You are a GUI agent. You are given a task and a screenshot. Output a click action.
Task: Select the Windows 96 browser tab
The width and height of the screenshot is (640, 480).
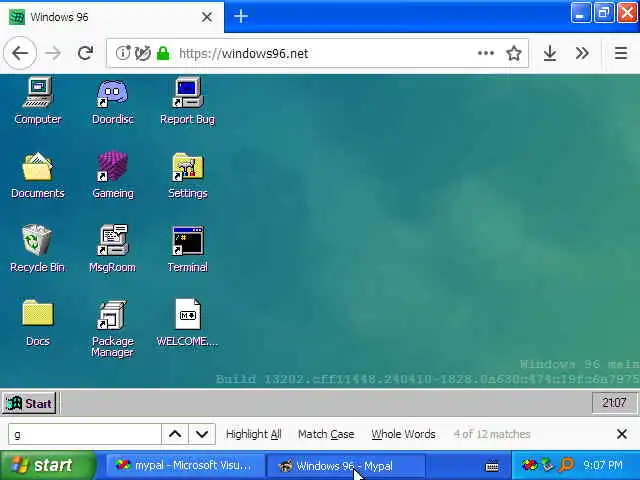click(x=112, y=17)
